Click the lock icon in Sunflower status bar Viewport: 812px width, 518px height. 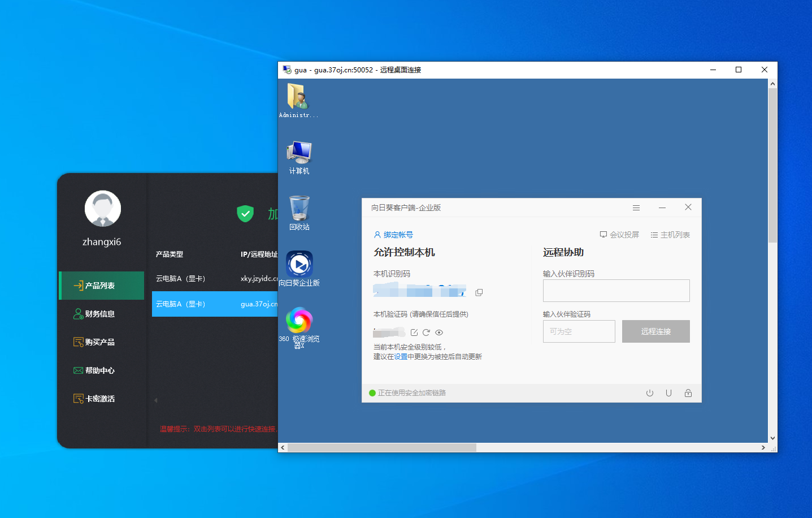coord(688,393)
